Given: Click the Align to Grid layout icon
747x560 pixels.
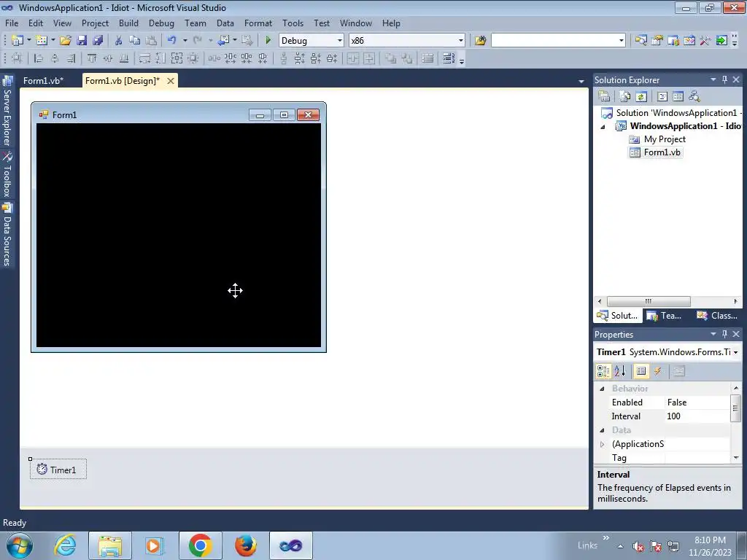Looking at the screenshot, I should (x=17, y=58).
